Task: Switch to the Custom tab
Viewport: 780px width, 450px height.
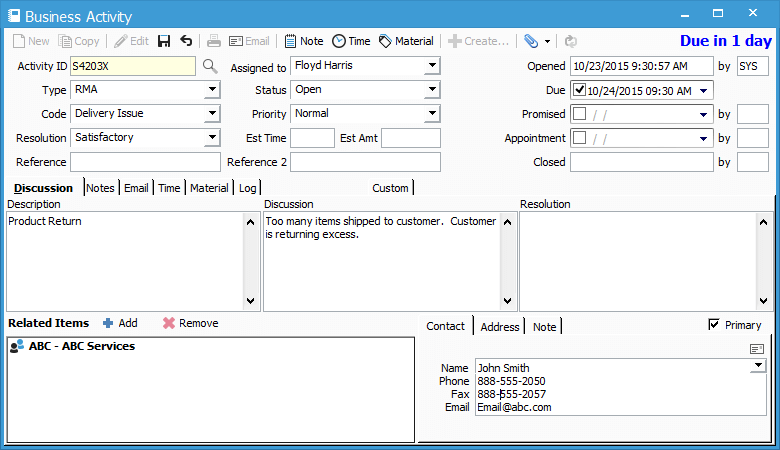Action: pos(390,188)
